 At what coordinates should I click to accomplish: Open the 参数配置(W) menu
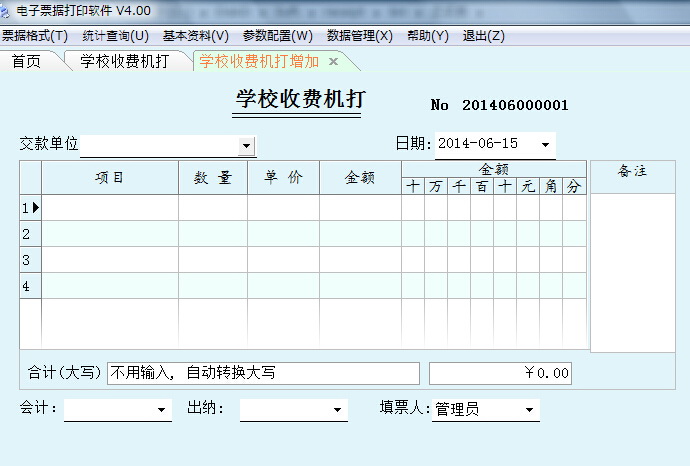278,36
